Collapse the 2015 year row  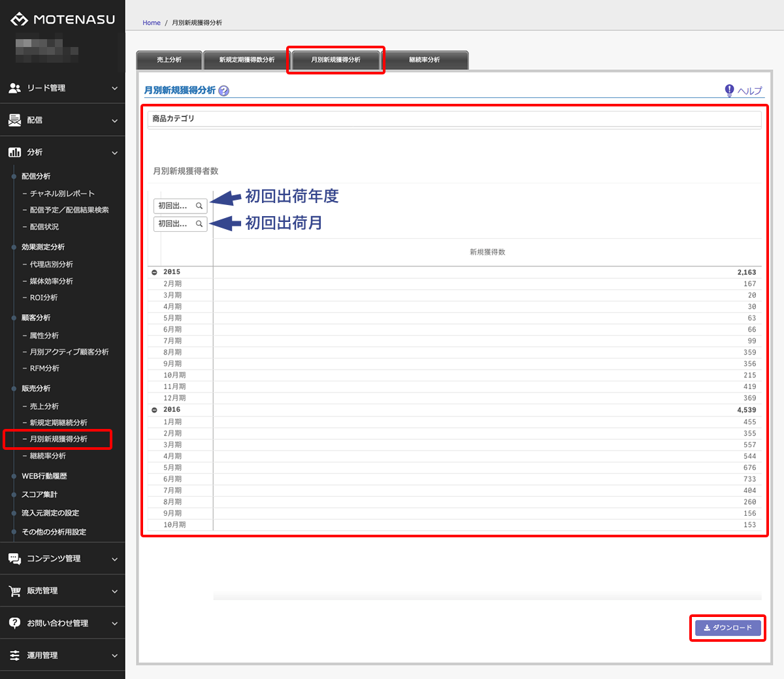(x=155, y=272)
